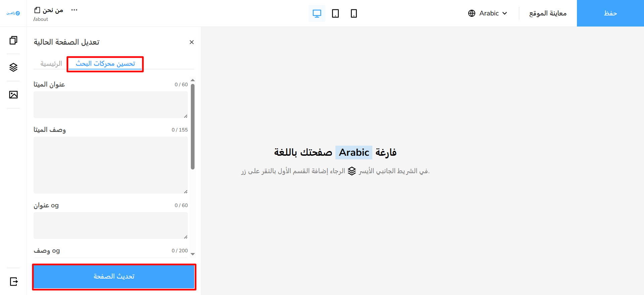The image size is (644, 295).
Task: Select the تحسين محركات البحث tab
Action: click(105, 63)
